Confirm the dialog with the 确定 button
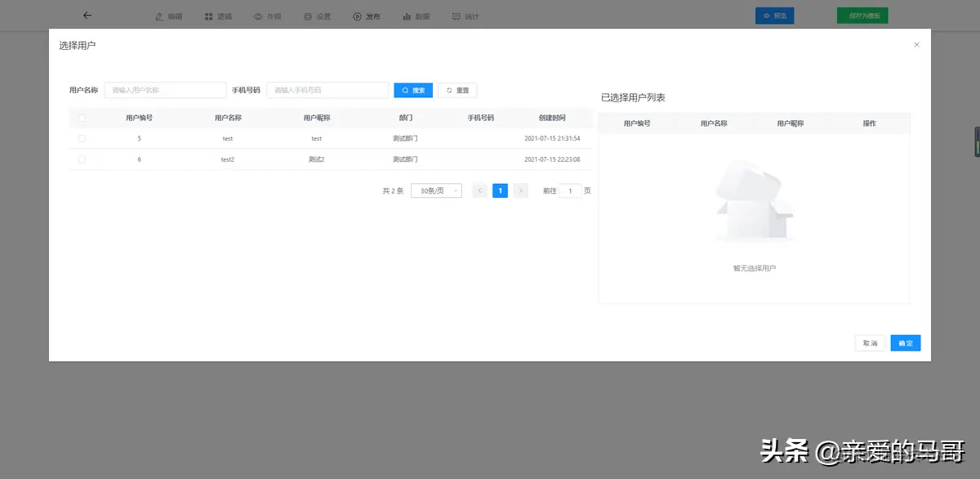980x479 pixels. (x=905, y=342)
